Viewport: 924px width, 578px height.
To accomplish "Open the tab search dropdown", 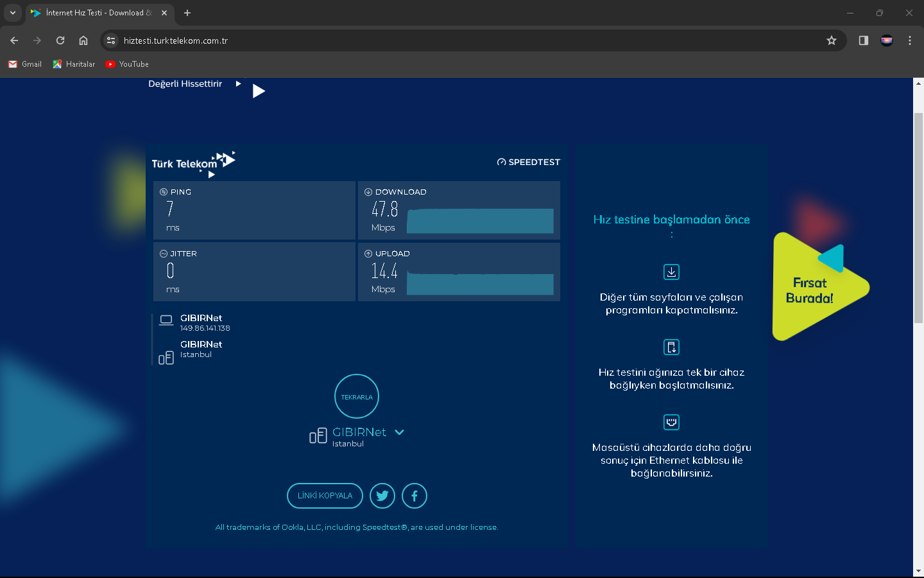I will pyautogui.click(x=13, y=13).
